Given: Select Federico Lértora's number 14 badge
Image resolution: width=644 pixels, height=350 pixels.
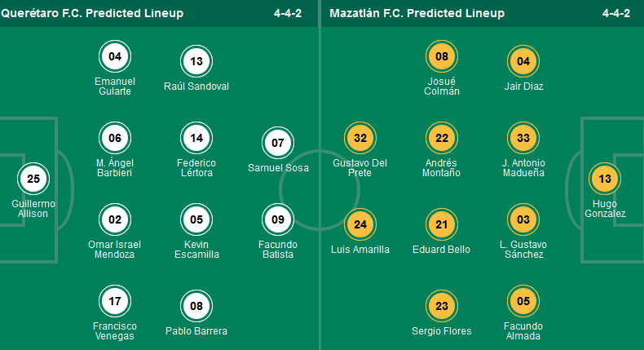Looking at the screenshot, I should (x=196, y=139).
